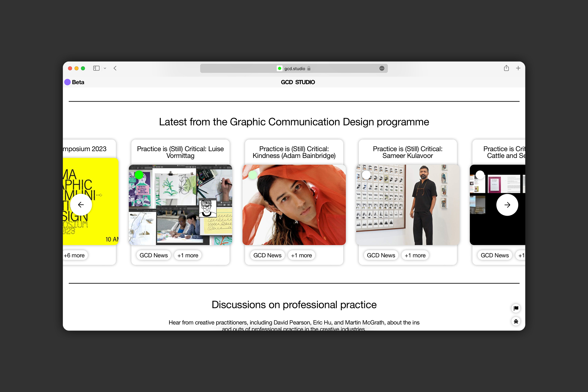Viewport: 588px width, 392px height.
Task: Open the Luise Vormittag collage thumbnail
Action: click(x=180, y=205)
